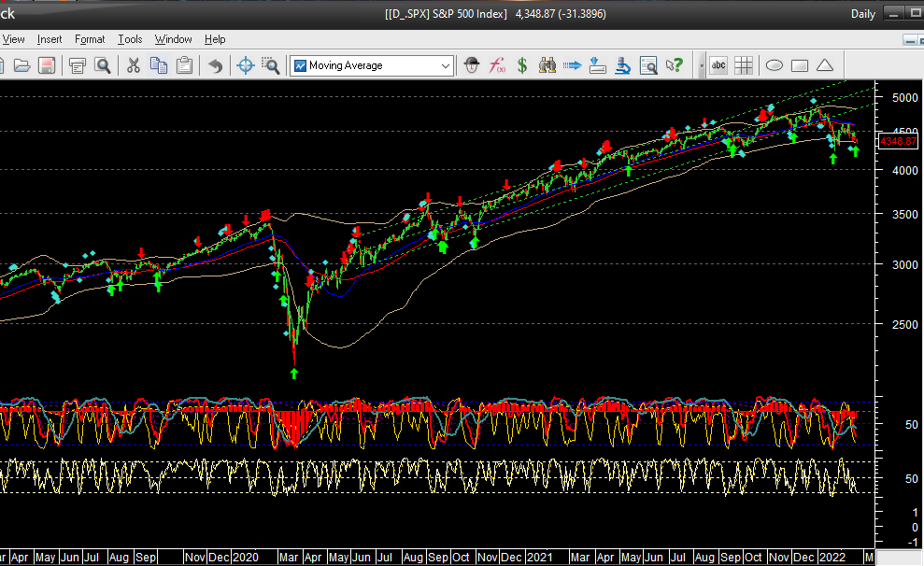This screenshot has width=924, height=566.
Task: Click the binoculars search icon
Action: (x=547, y=65)
